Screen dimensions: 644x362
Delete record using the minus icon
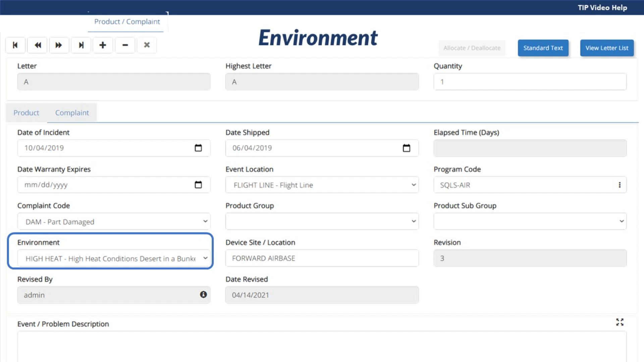(x=125, y=45)
